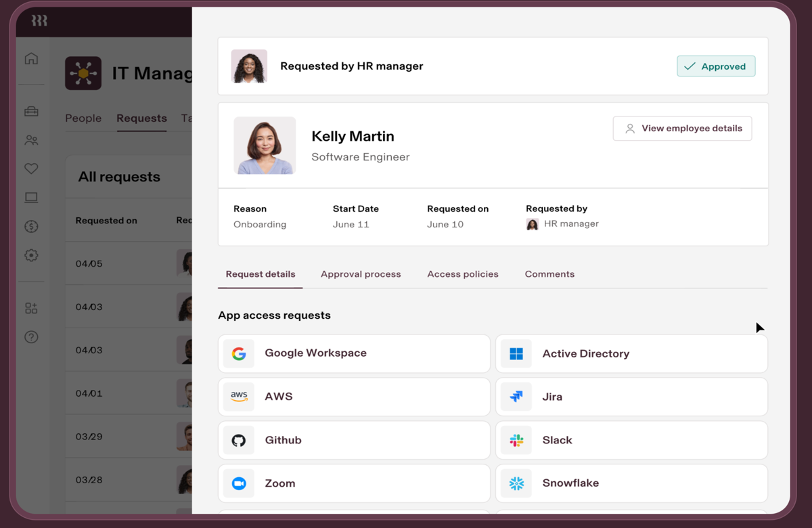Select the Comments tab
This screenshot has height=528, width=812.
tap(549, 274)
